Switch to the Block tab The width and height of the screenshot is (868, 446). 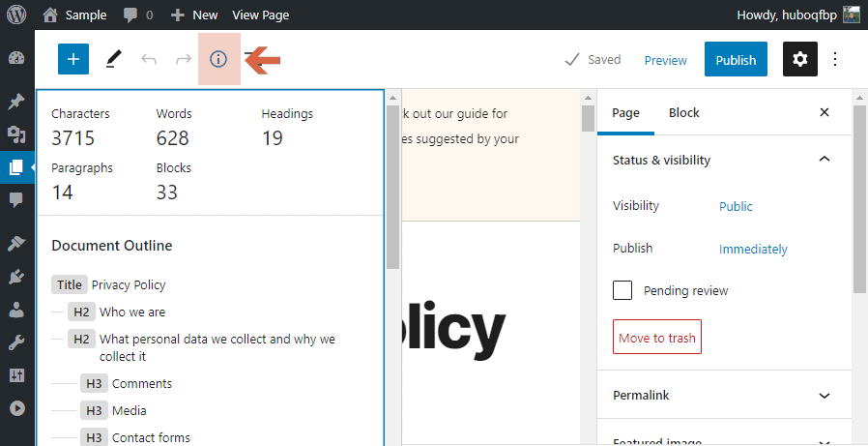(683, 112)
